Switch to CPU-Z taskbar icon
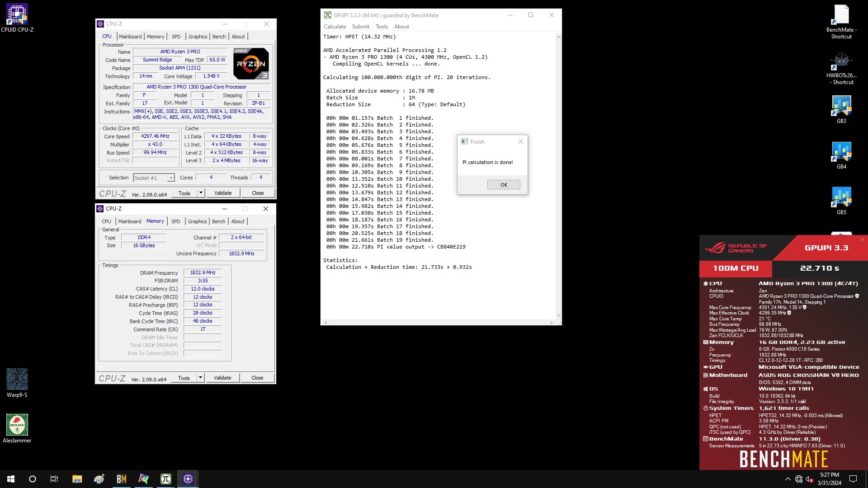Viewport: 868px width, 488px height. click(x=188, y=479)
